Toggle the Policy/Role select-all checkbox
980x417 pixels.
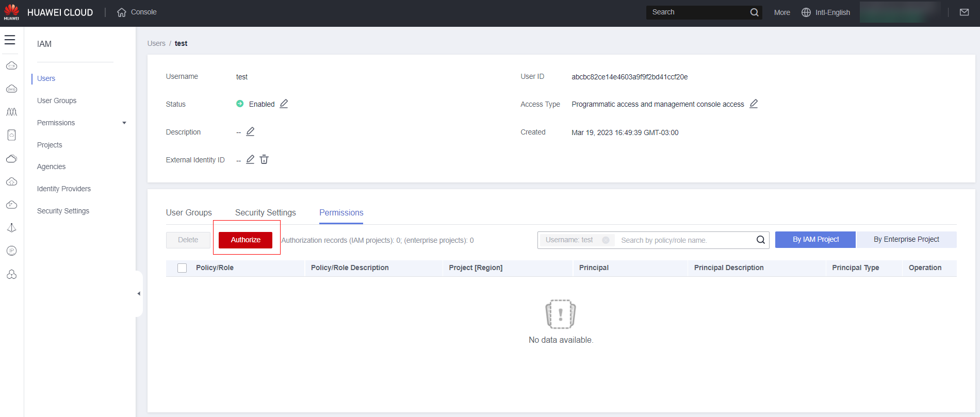pyautogui.click(x=182, y=268)
